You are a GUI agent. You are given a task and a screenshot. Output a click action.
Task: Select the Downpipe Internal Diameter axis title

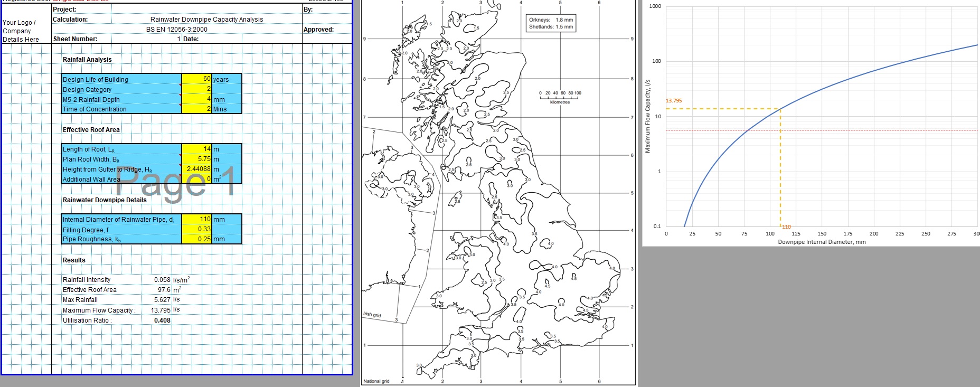821,242
